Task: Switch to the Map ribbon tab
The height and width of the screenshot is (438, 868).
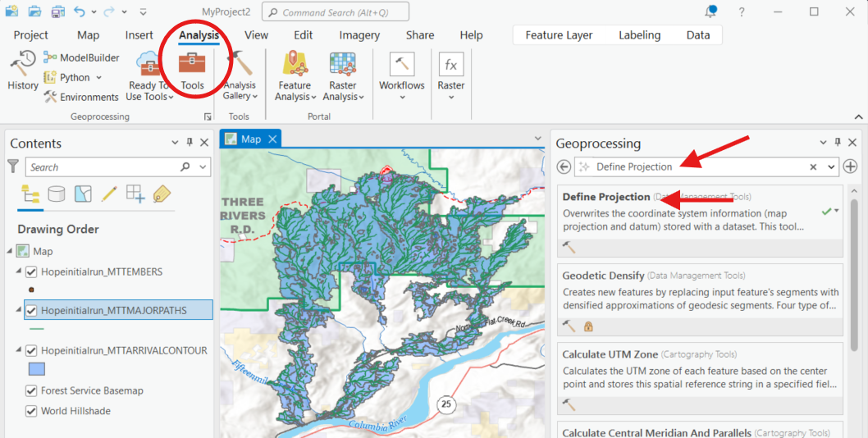Action: tap(88, 35)
